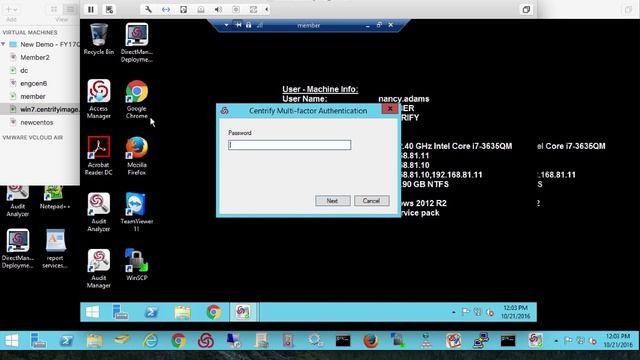Viewport: 640px width, 360px height.
Task: Open the Add dropdown in VMware library
Action: [x=11, y=9]
